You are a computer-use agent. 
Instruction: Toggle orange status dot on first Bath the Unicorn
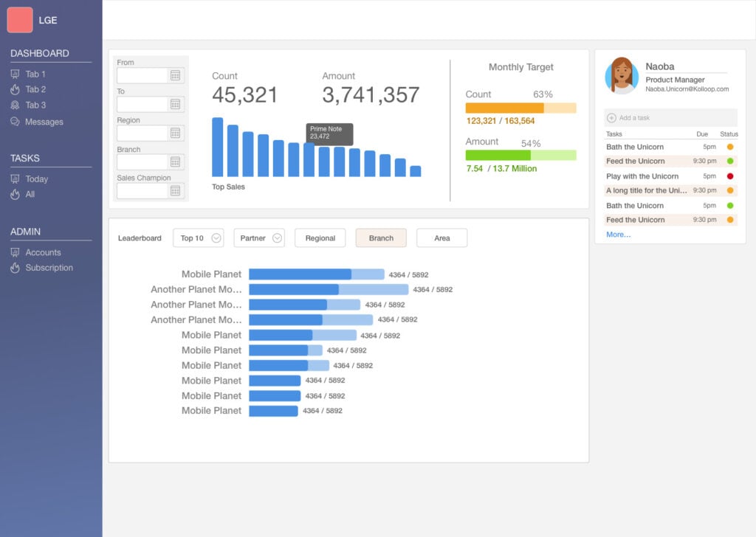pos(730,147)
